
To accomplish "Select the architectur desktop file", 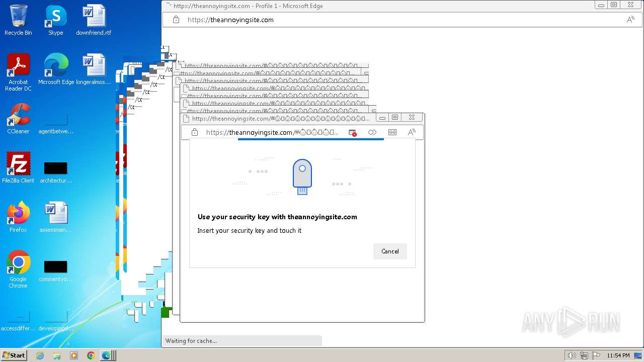I will coord(56,172).
